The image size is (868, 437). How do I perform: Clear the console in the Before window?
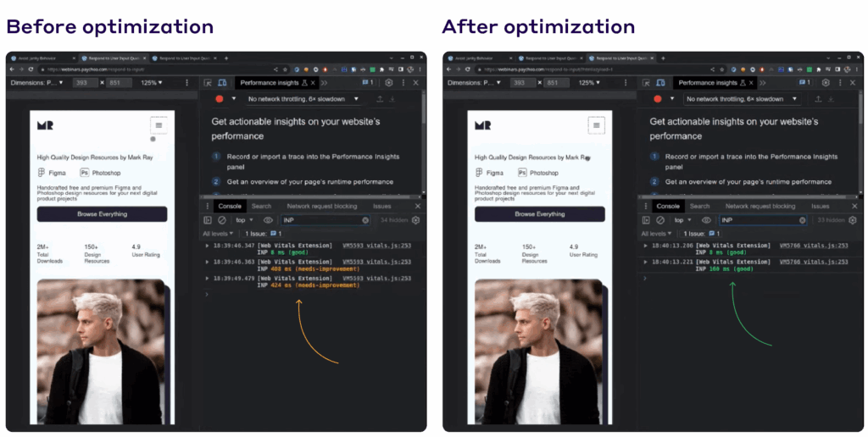click(x=222, y=220)
